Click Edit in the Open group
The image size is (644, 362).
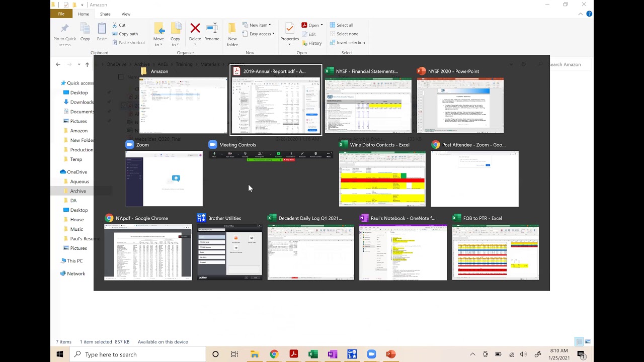(x=308, y=34)
